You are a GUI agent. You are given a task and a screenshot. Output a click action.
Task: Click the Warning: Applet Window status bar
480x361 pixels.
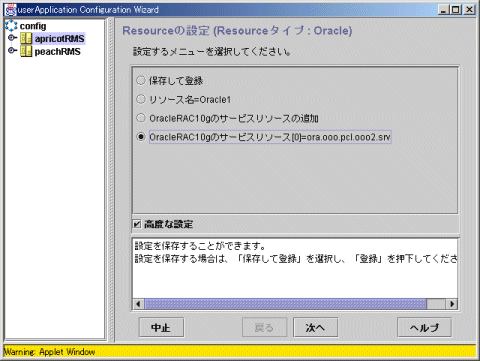tap(240, 351)
